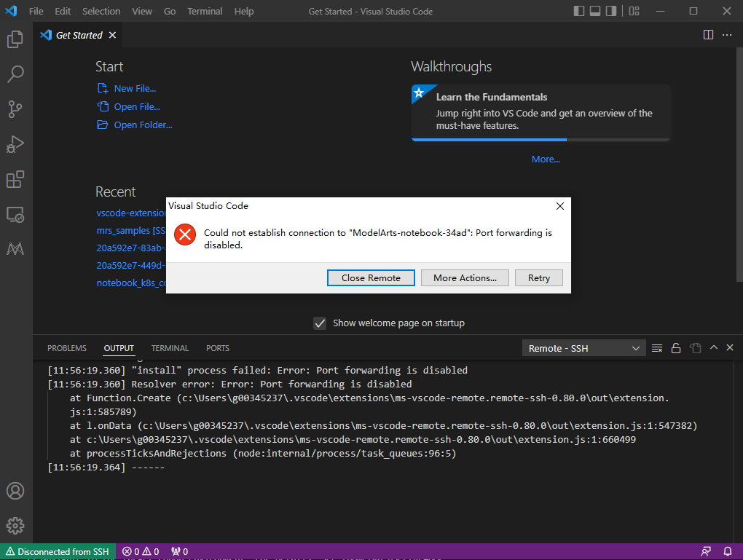
Task: Open the Search view icon
Action: [x=15, y=74]
